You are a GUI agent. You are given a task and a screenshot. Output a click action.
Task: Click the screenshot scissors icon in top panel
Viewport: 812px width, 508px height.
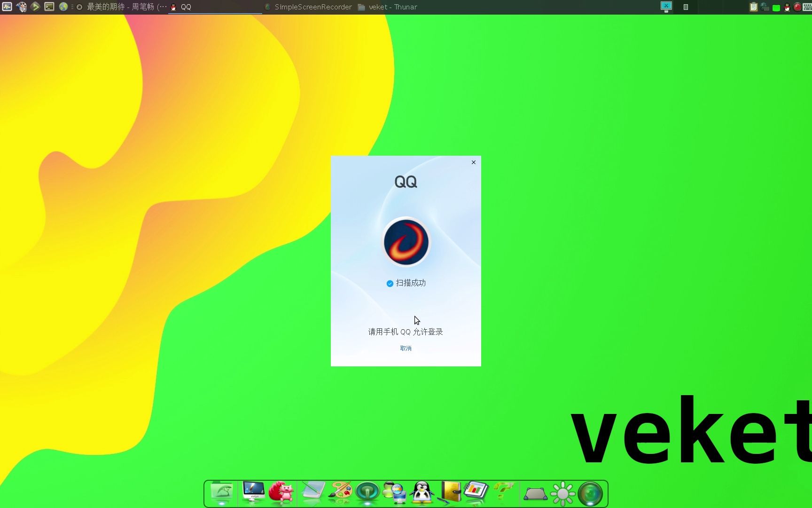(666, 7)
